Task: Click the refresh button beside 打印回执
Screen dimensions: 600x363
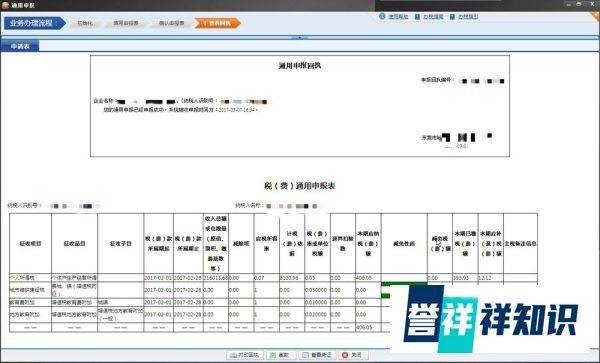Action: (x=280, y=355)
